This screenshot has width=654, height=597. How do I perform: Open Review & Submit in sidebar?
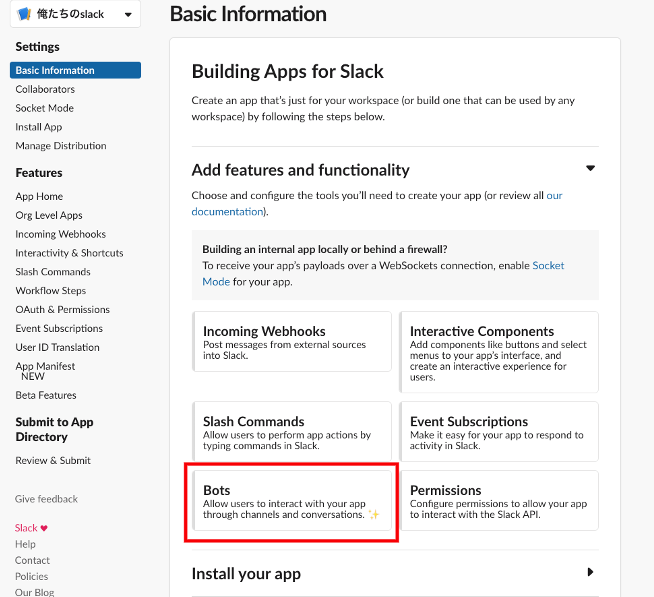tap(53, 460)
